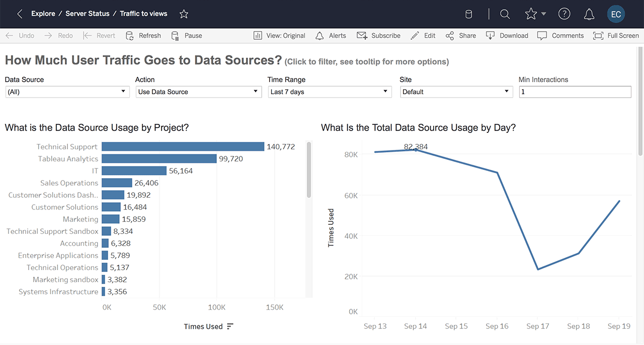Favorite this view with the star icon
644x345 pixels.
tap(184, 14)
